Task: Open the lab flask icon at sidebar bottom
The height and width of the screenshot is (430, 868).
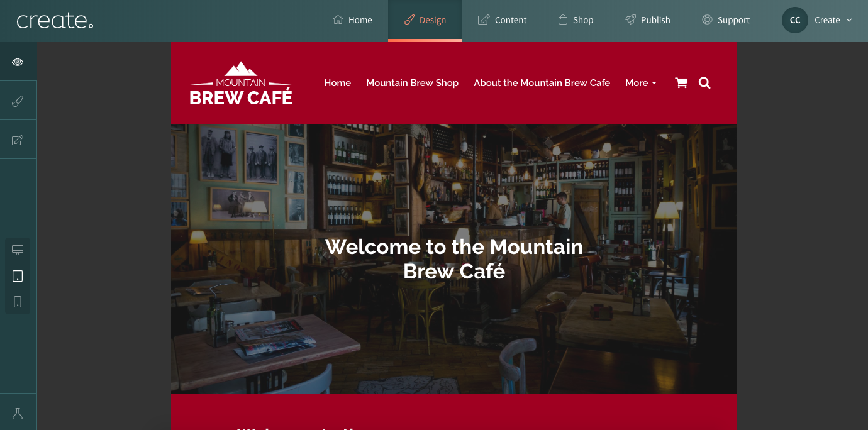Action: coord(18,413)
